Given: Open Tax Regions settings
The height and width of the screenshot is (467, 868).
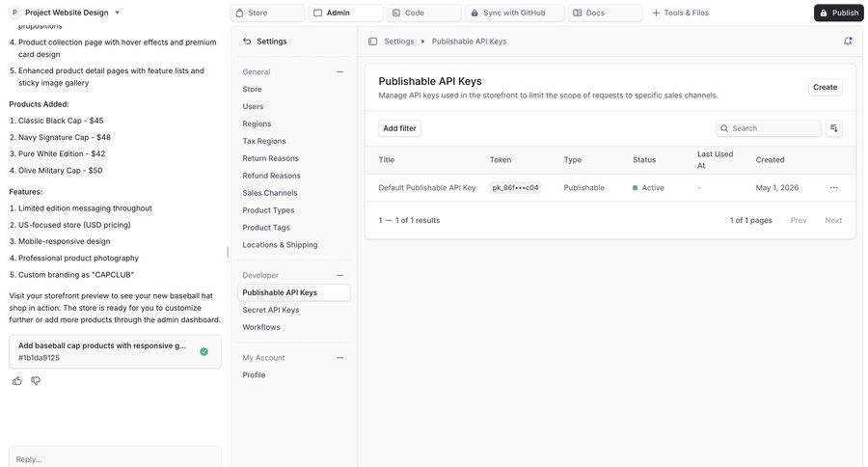Looking at the screenshot, I should pyautogui.click(x=264, y=141).
